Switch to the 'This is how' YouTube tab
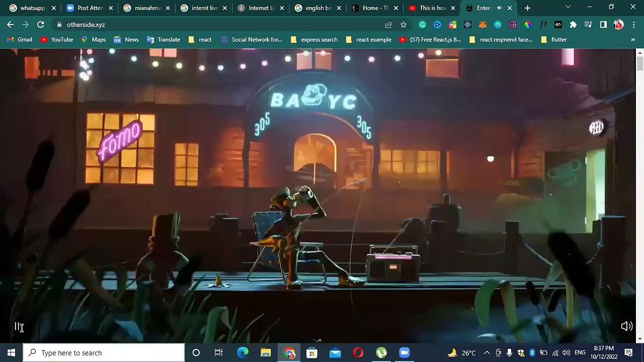Screen dimensions: 644x362 (x=433, y=8)
